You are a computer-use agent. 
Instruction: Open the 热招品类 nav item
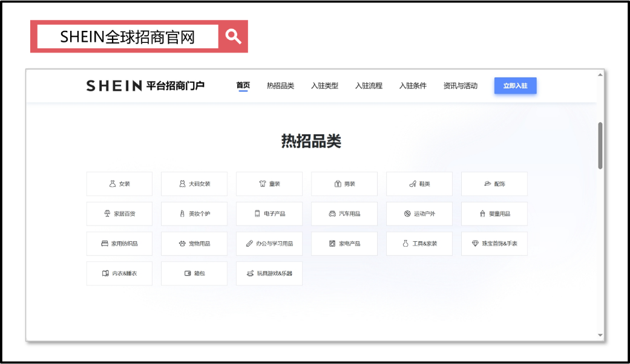point(280,85)
